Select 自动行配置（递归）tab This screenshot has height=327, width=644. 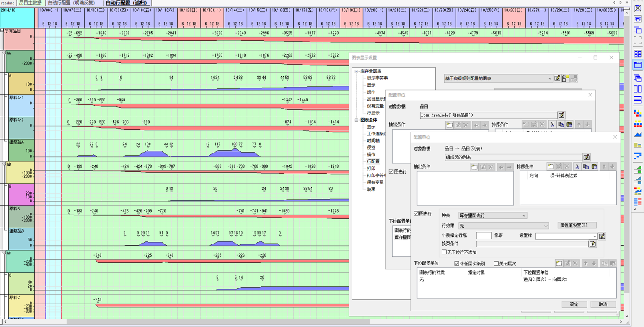[x=127, y=3]
